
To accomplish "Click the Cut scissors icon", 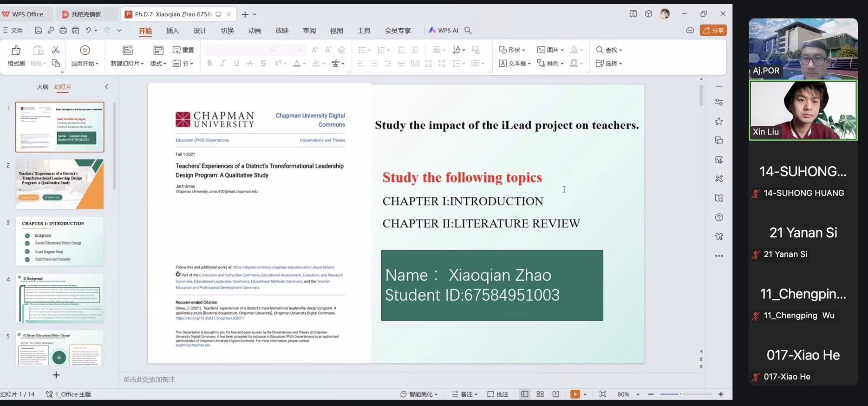I will click(56, 50).
